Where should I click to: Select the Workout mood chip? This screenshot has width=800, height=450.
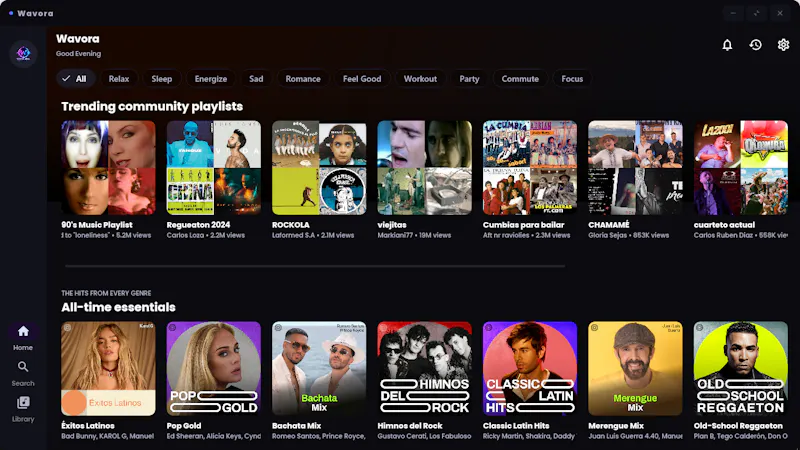tap(420, 79)
